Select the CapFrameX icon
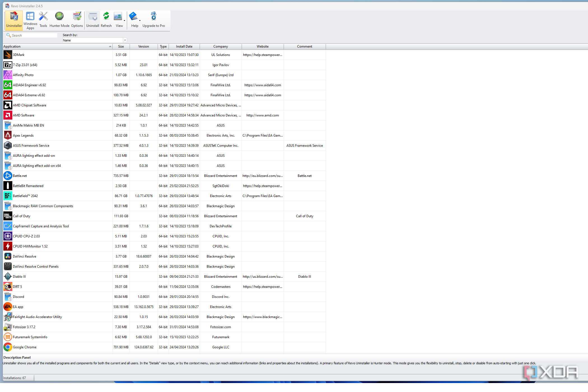This screenshot has height=392, width=588. pos(8,226)
